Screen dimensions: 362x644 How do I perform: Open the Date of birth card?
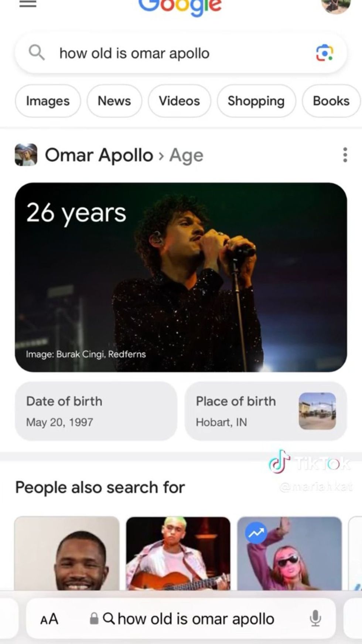coord(96,411)
